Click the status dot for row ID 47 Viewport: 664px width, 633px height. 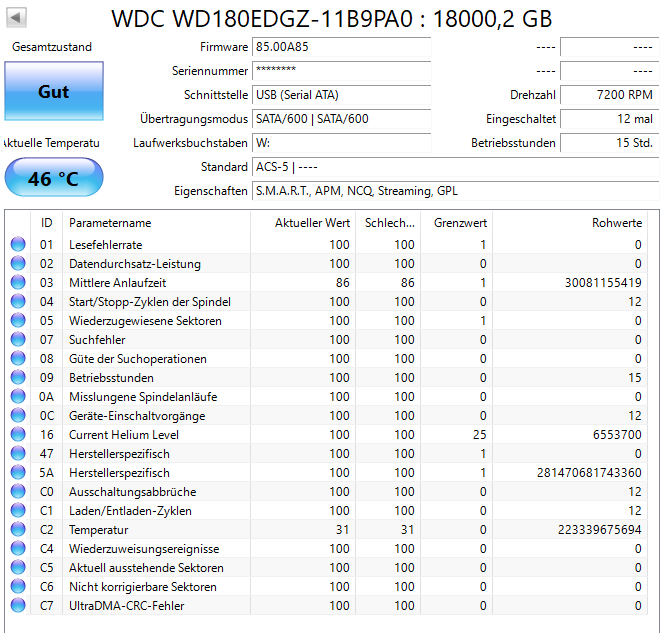[x=18, y=453]
